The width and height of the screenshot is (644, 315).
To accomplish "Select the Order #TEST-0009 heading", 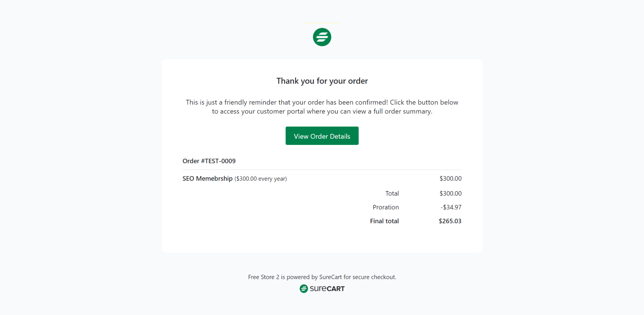I will 209,161.
